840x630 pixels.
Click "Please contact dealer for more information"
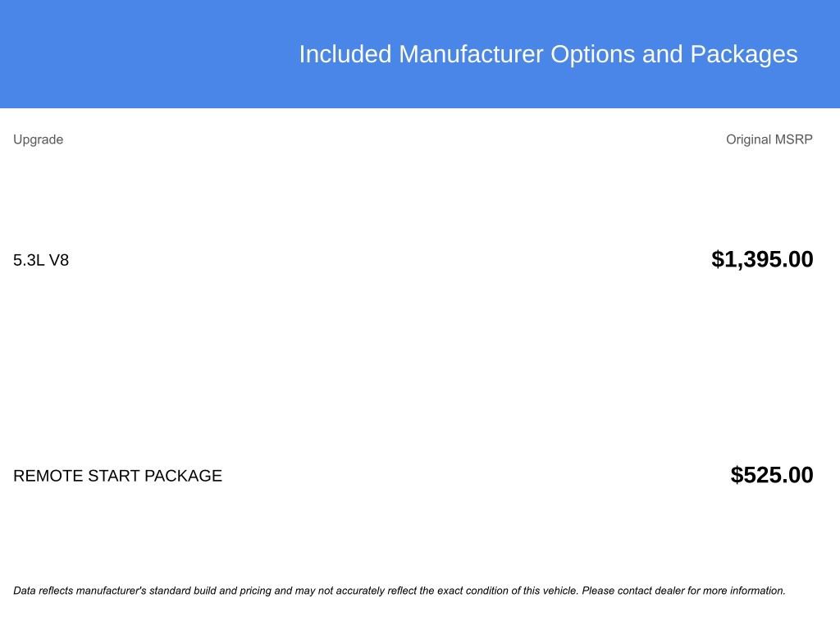tap(683, 591)
